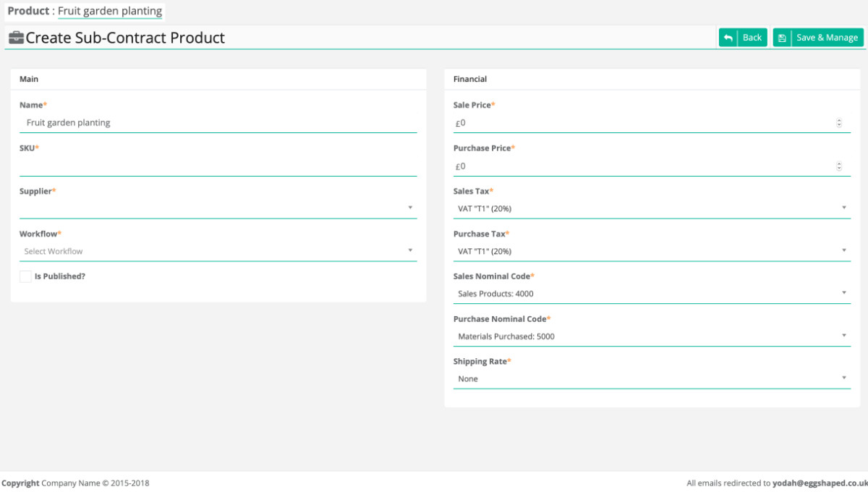This screenshot has width=868, height=492.
Task: Click the floppy disk save icon
Action: tap(782, 38)
